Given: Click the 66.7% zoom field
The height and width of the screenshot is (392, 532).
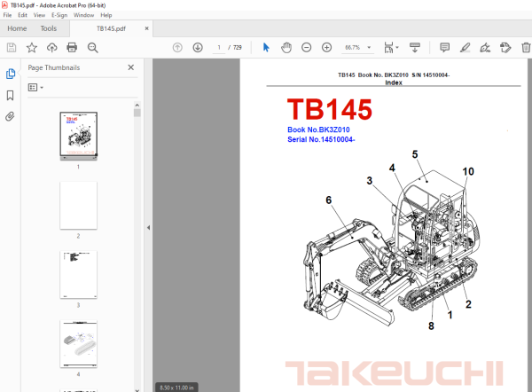Looking at the screenshot, I should click(x=353, y=48).
